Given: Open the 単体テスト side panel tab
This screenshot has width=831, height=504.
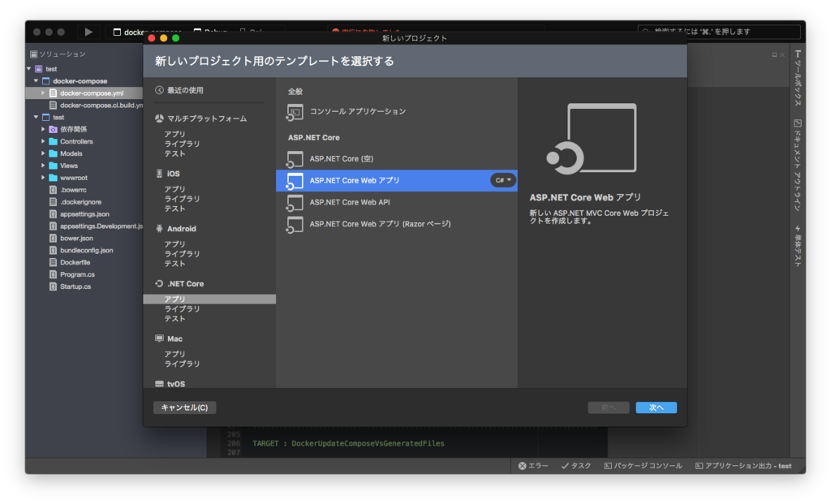Looking at the screenshot, I should point(798,246).
